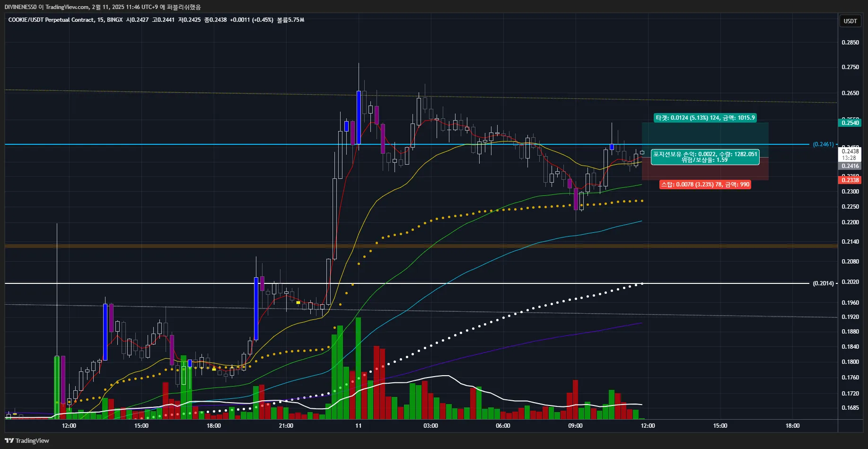The width and height of the screenshot is (868, 449).
Task: Click the red 0.2338 stop price tag
Action: [850, 180]
